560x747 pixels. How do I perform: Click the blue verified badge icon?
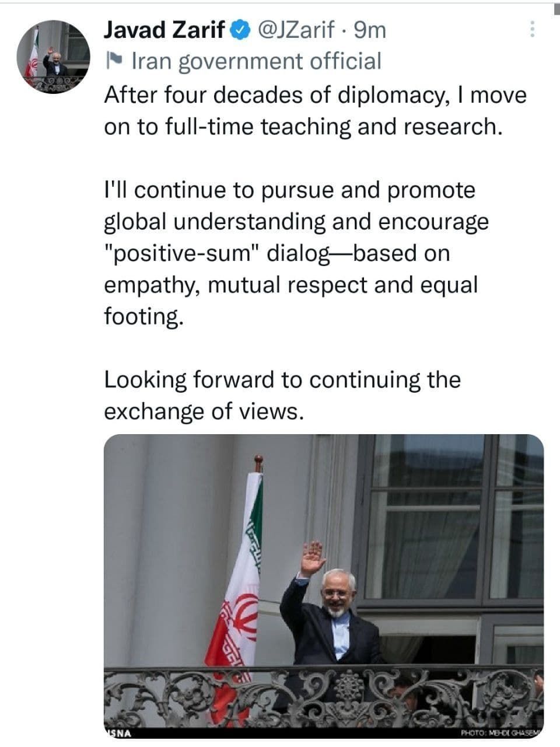[240, 29]
